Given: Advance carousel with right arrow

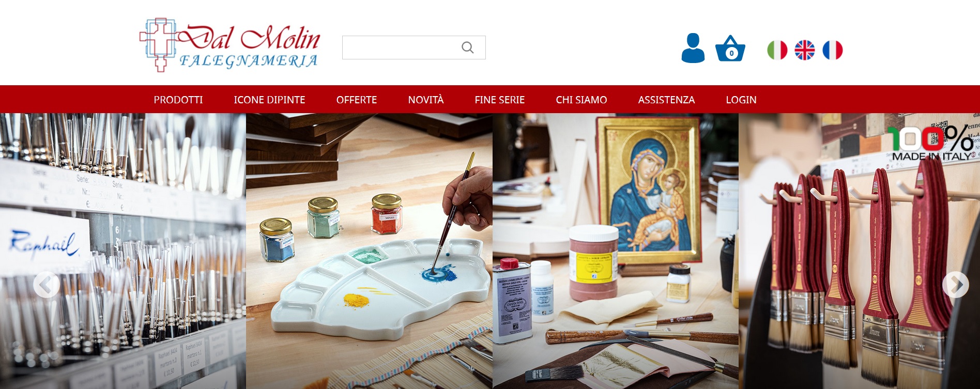Looking at the screenshot, I should [x=956, y=285].
